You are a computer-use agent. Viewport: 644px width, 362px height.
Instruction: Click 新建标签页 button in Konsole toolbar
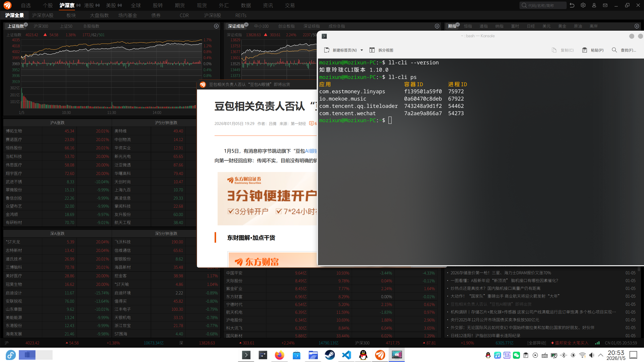341,50
